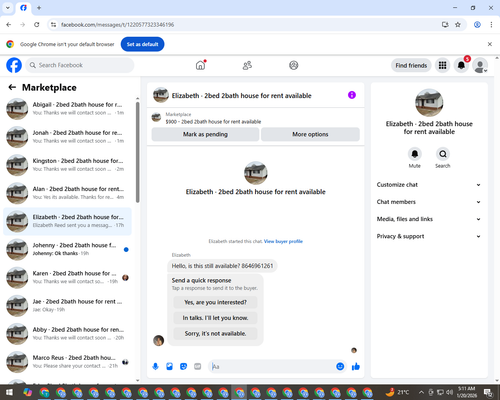
Task: Record a voice clip with the microphone icon
Action: pyautogui.click(x=155, y=367)
